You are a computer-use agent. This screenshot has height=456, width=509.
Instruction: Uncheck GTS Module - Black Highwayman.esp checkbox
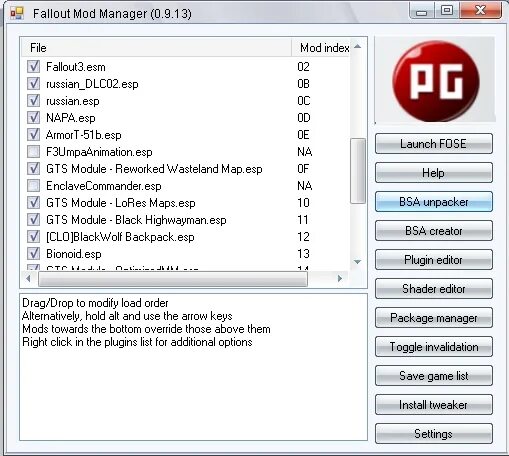pyautogui.click(x=33, y=220)
